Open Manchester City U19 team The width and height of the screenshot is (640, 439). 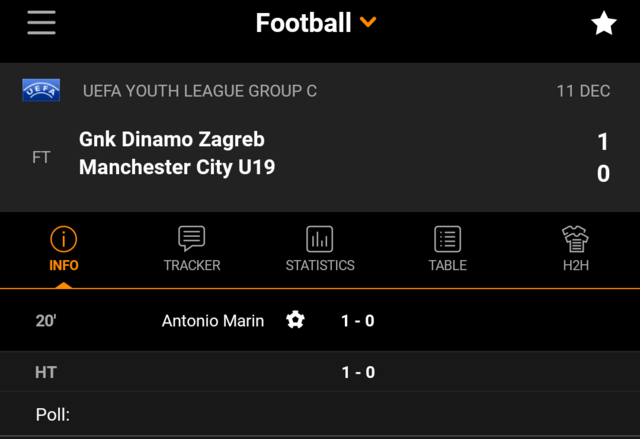[x=177, y=167]
